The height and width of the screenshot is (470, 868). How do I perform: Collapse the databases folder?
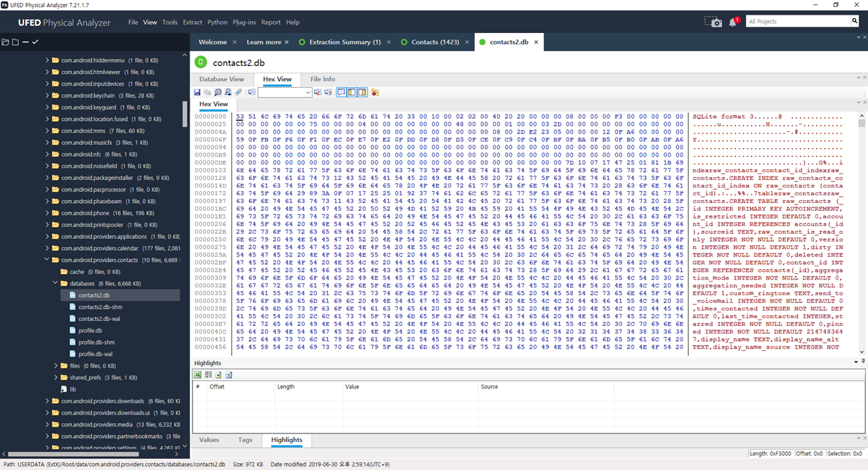click(56, 283)
